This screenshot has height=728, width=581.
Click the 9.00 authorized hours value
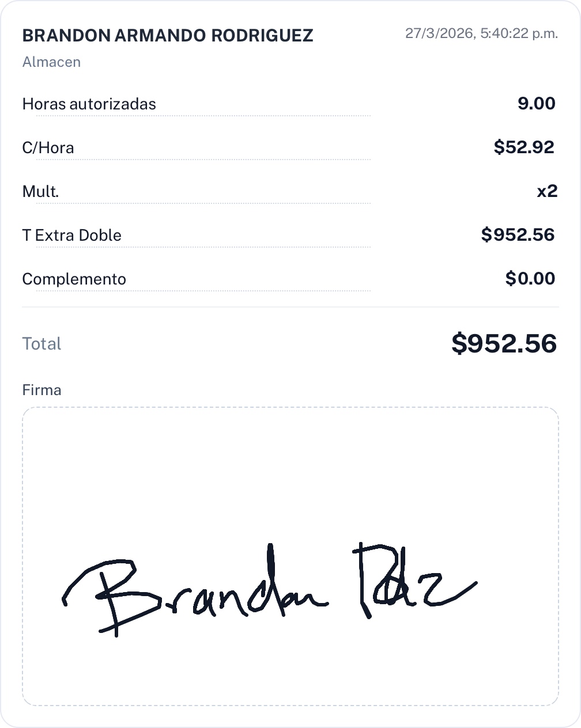536,104
